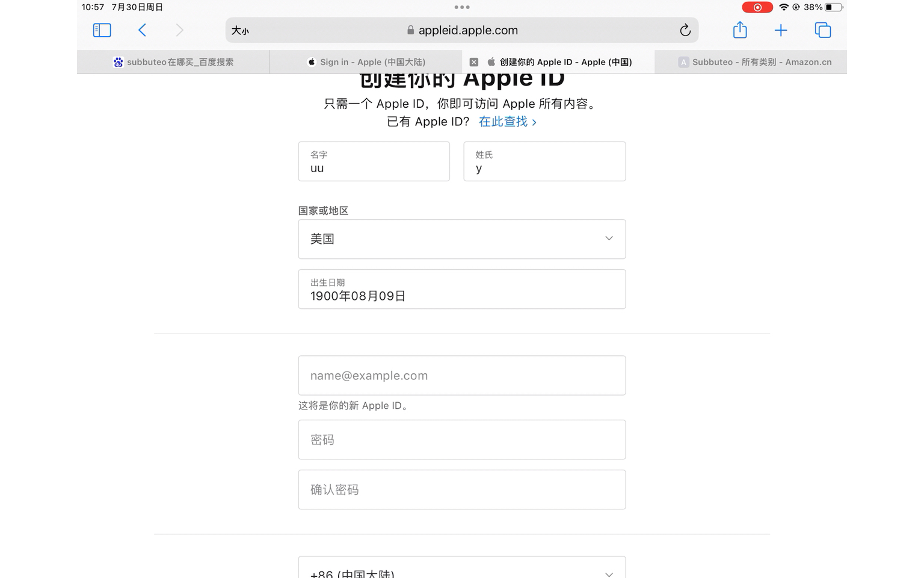924x578 pixels.
Task: Open the +86 (中国大陆) country code dropdown
Action: tap(462, 568)
